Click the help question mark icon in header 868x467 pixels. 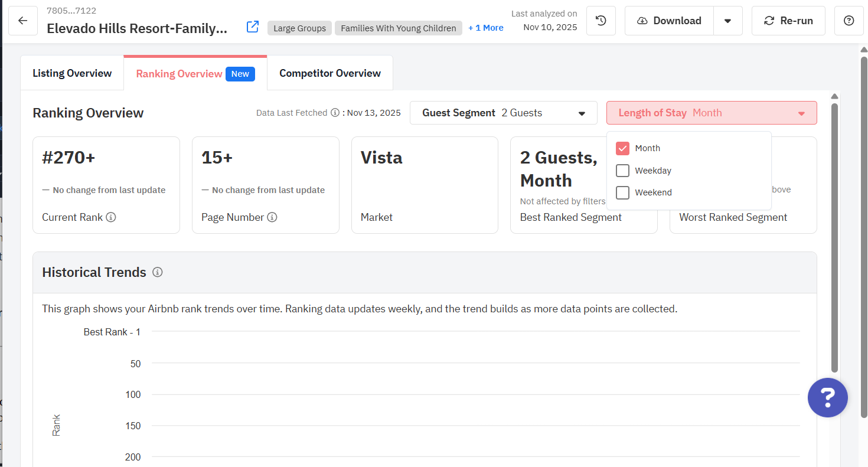point(849,21)
